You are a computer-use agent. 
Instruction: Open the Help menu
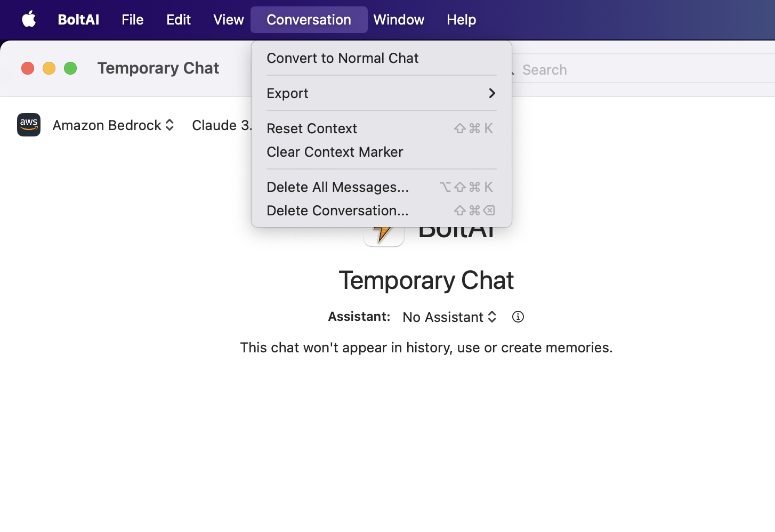461,20
